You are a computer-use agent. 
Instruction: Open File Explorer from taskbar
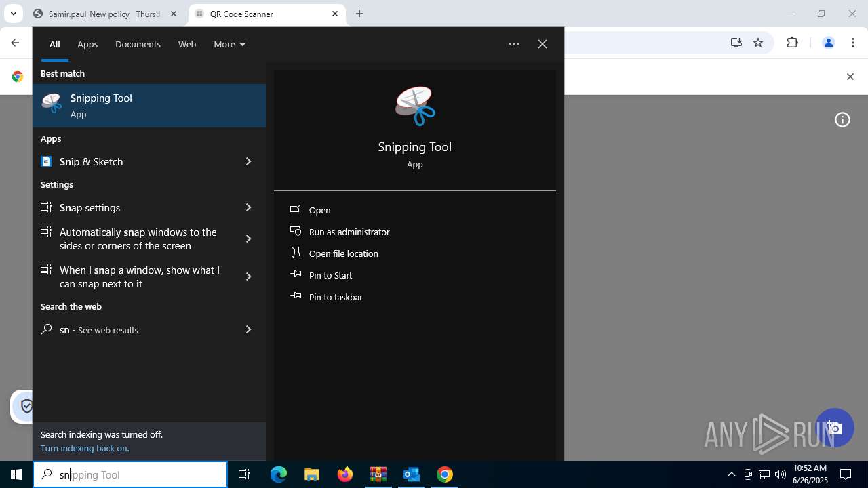click(x=312, y=474)
